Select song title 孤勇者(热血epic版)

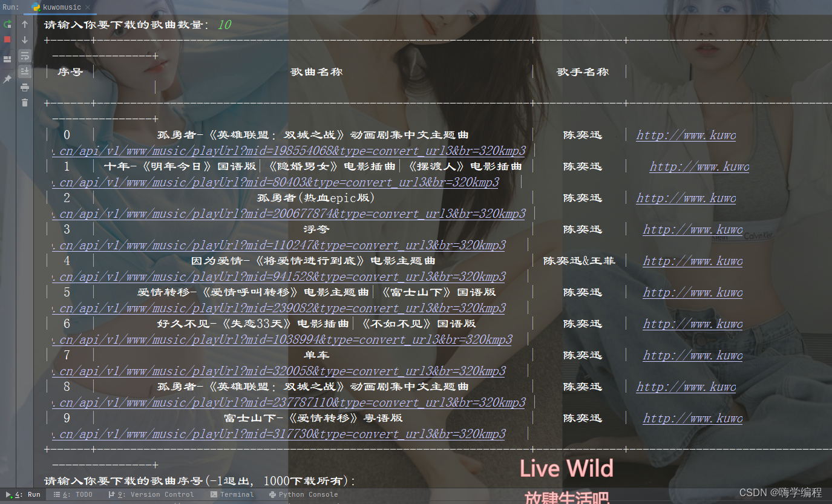(316, 198)
